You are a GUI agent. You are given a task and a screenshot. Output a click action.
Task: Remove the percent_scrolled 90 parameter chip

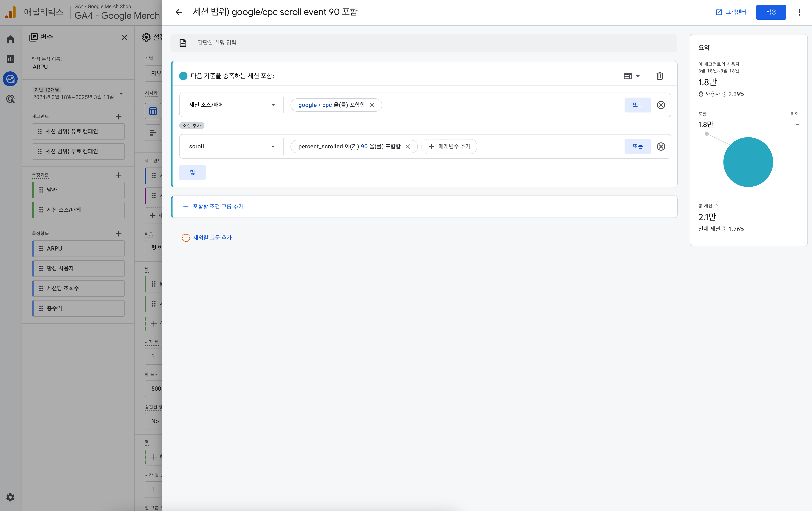point(408,147)
